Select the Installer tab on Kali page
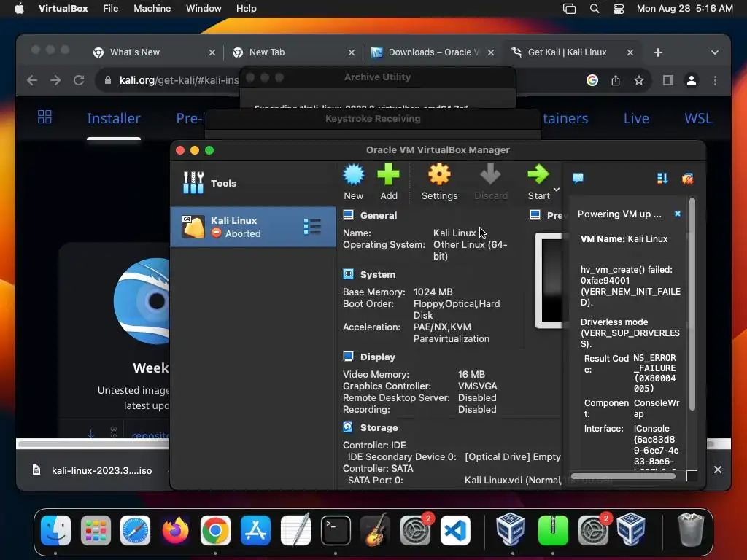This screenshot has height=560, width=747. pyautogui.click(x=113, y=118)
